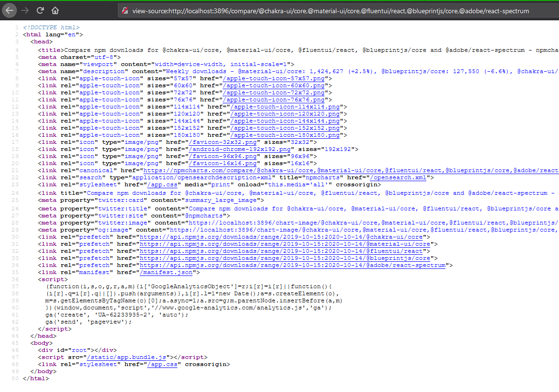Click the meta charset utf-8 line

tap(79, 58)
